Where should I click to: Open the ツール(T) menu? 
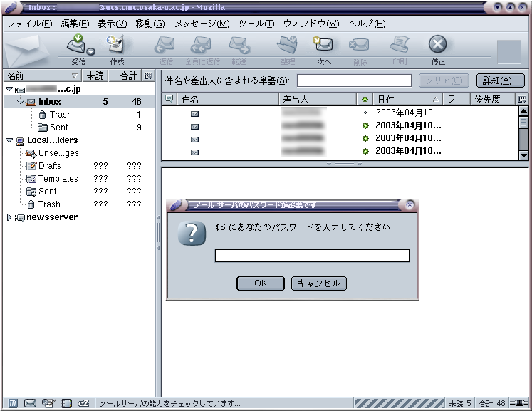pos(256,24)
